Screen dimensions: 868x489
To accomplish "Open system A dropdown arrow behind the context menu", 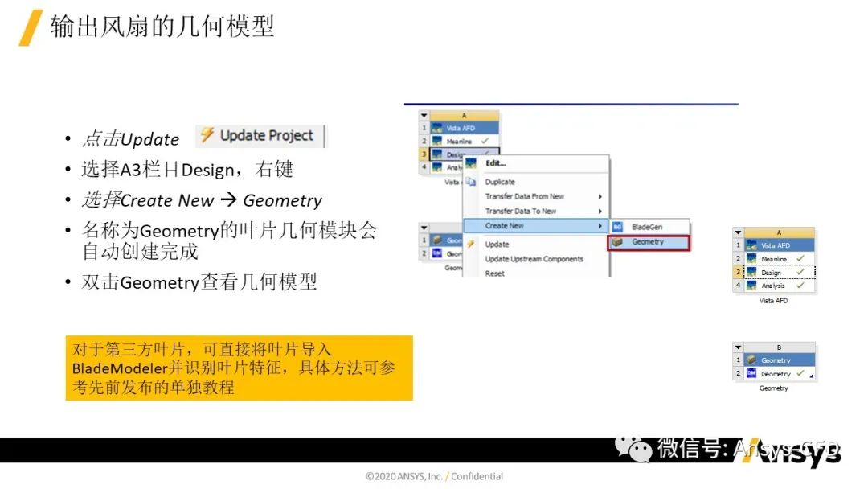I will 424,115.
